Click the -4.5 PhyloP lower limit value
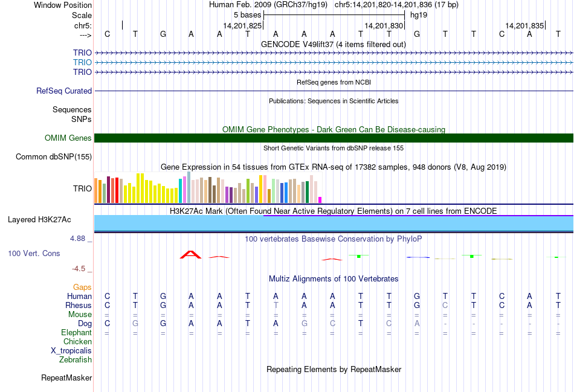Viewport: 574px width, 392px height. [x=79, y=269]
